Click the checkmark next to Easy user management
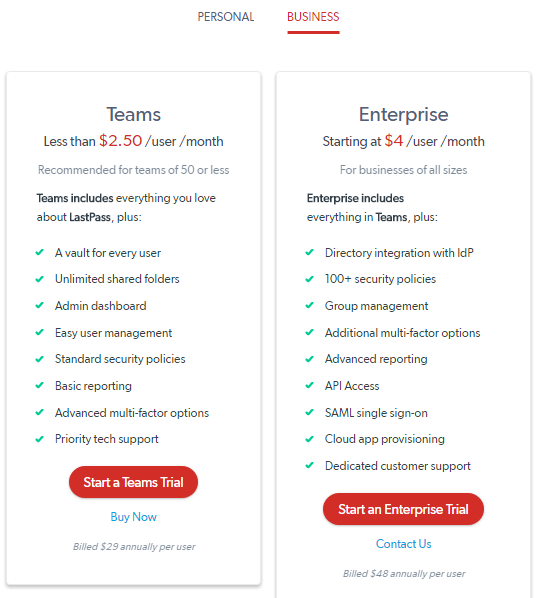This screenshot has width=542, height=598. [x=40, y=332]
